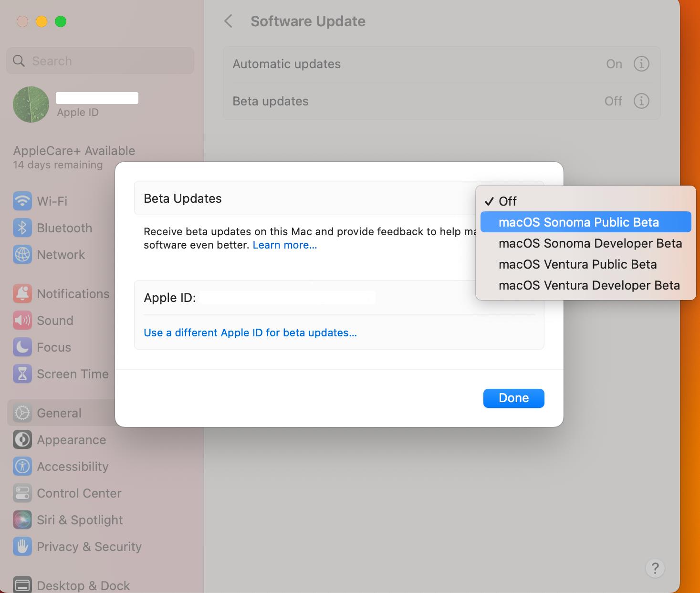Image resolution: width=700 pixels, height=593 pixels.
Task: Click the Beta updates row text
Action: pos(270,101)
